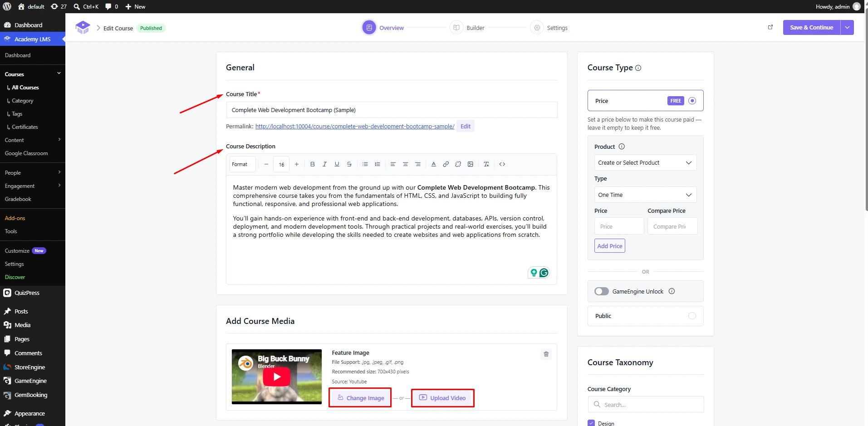Expand Save & Continue dropdown arrow
868x426 pixels.
point(847,27)
